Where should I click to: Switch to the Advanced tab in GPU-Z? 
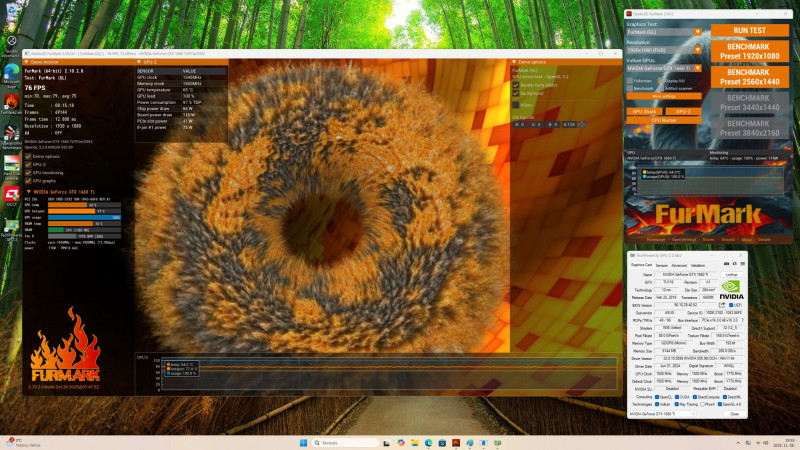(679, 265)
